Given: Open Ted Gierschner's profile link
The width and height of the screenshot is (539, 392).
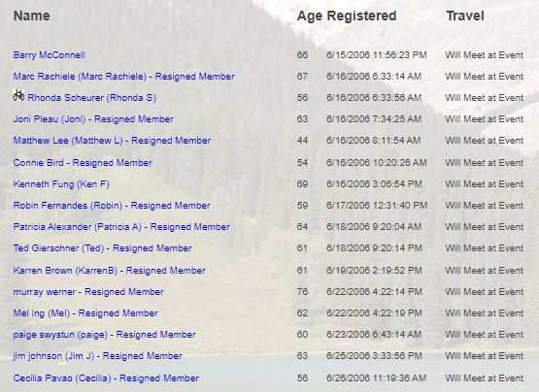Looking at the screenshot, I should [x=102, y=248].
